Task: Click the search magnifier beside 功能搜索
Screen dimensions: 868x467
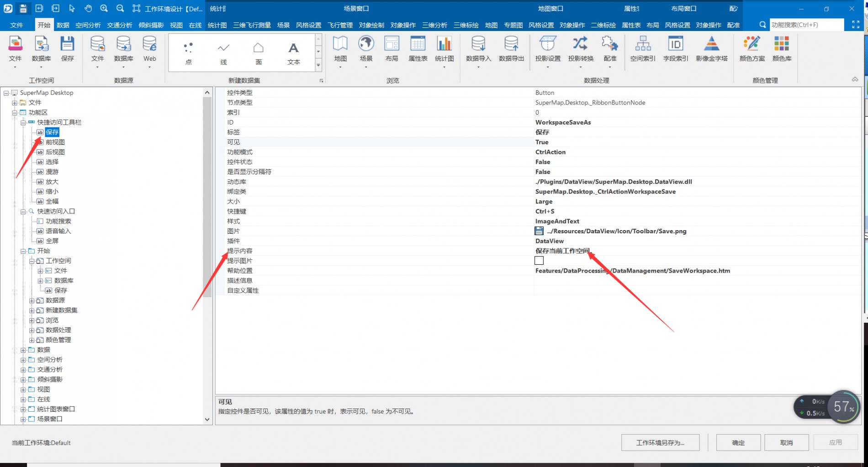Action: tap(762, 25)
